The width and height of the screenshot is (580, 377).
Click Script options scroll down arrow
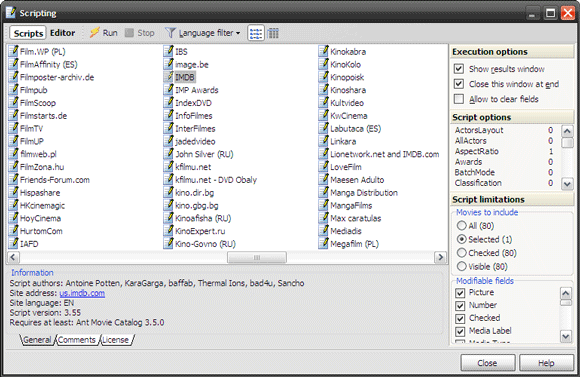click(x=567, y=184)
